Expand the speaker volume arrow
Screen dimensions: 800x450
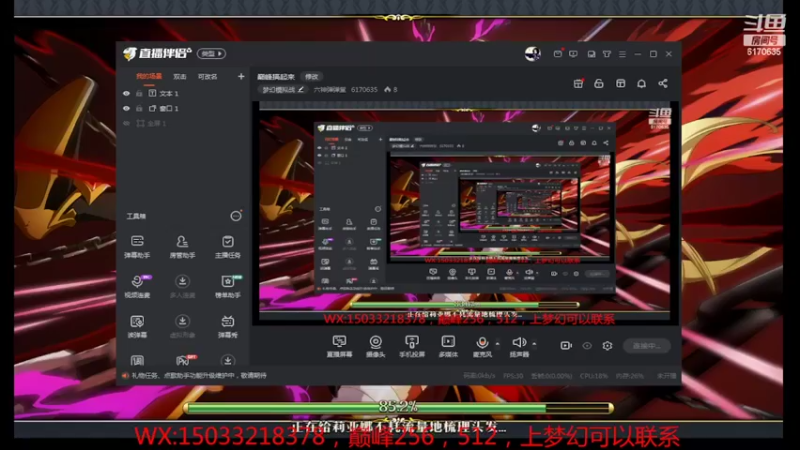(x=534, y=343)
